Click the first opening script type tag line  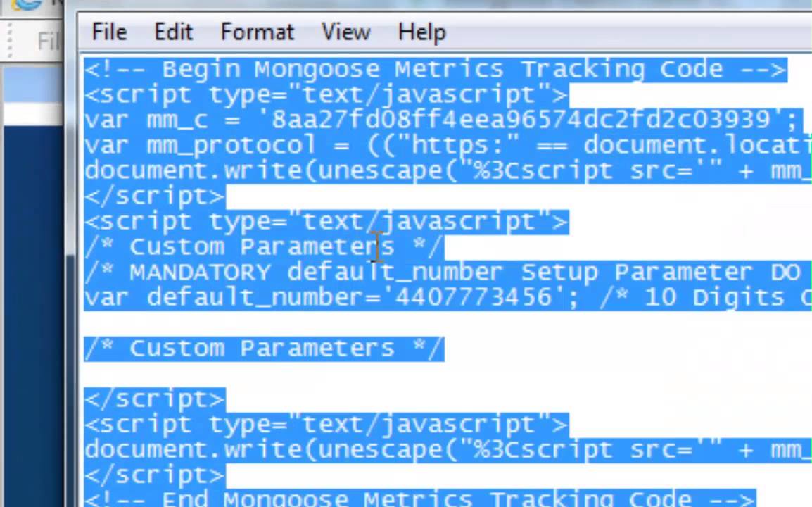325,94
